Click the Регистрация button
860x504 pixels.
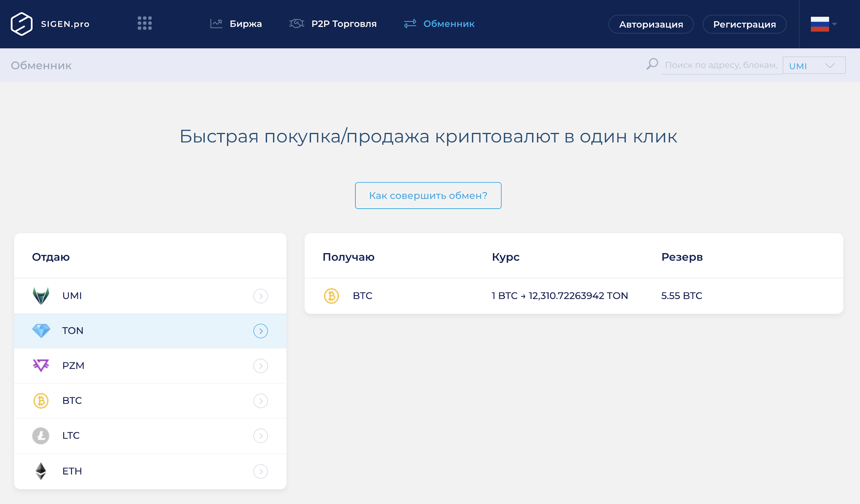coord(744,24)
